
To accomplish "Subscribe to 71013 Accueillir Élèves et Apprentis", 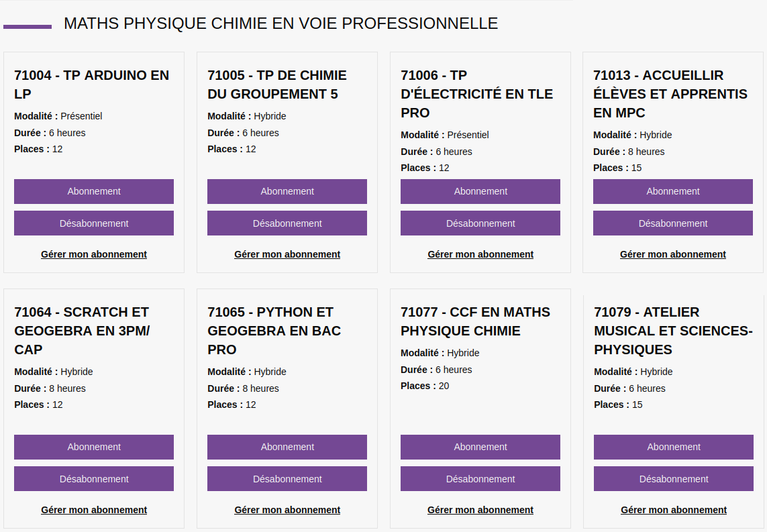I will pos(673,191).
